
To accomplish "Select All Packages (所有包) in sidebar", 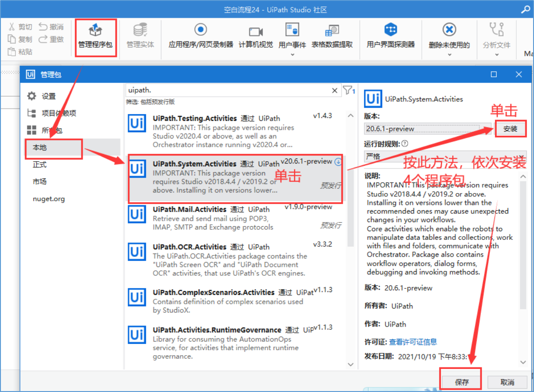I will 45,130.
